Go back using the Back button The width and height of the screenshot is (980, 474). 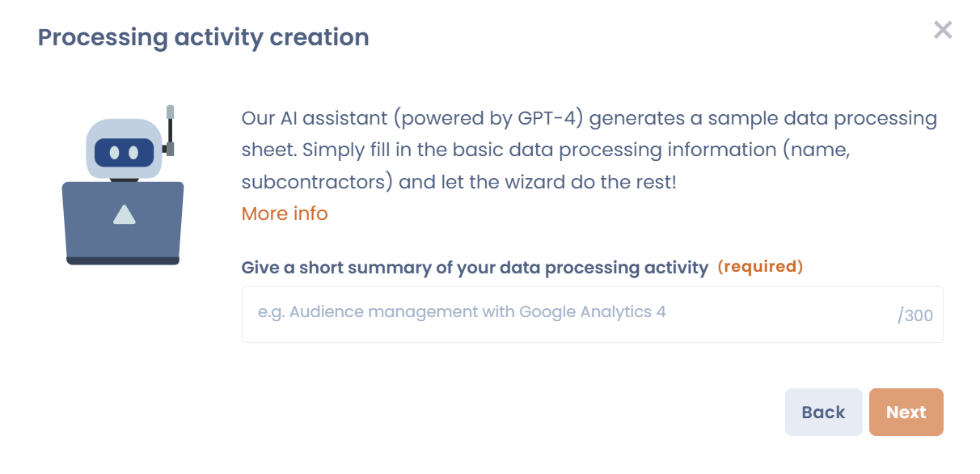823,412
